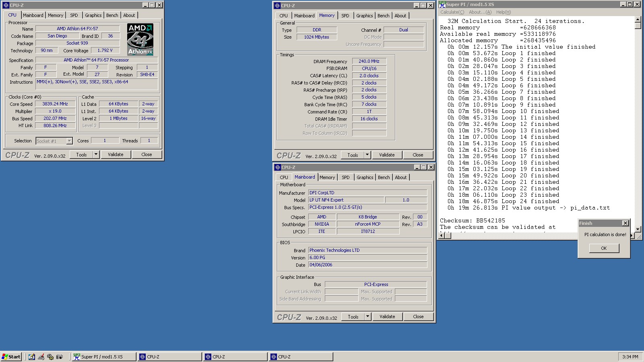Viewport: 644px width, 362px height.
Task: Open the Windows Start menu
Action: pos(11,357)
